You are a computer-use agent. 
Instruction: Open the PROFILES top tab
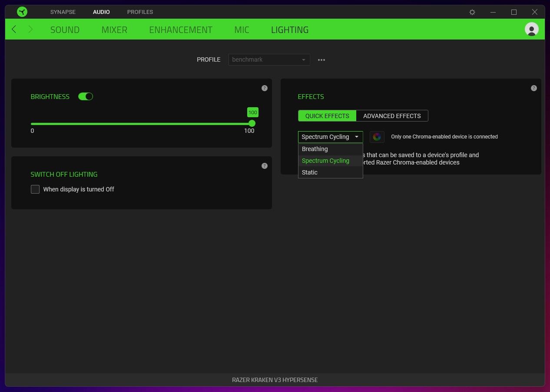point(140,12)
